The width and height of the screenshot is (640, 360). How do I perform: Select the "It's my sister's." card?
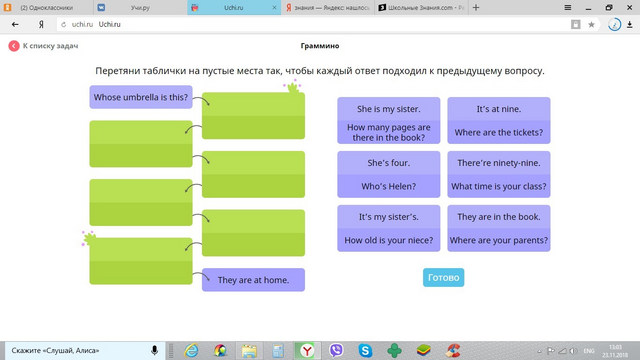pos(389,217)
